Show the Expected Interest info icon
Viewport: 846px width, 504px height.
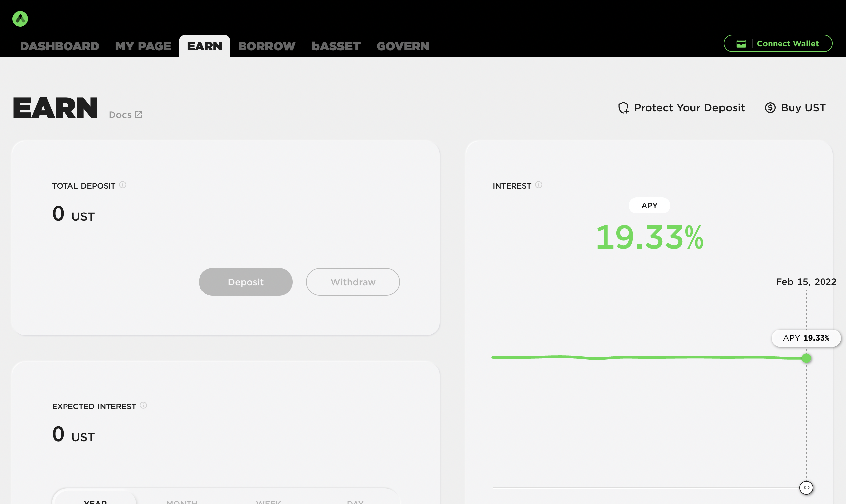coord(143,405)
